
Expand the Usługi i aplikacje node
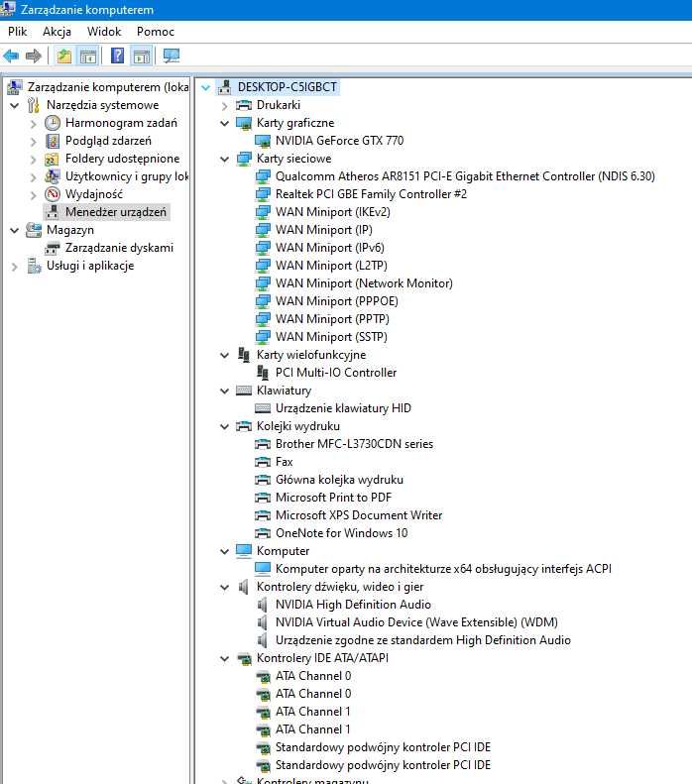[x=15, y=266]
